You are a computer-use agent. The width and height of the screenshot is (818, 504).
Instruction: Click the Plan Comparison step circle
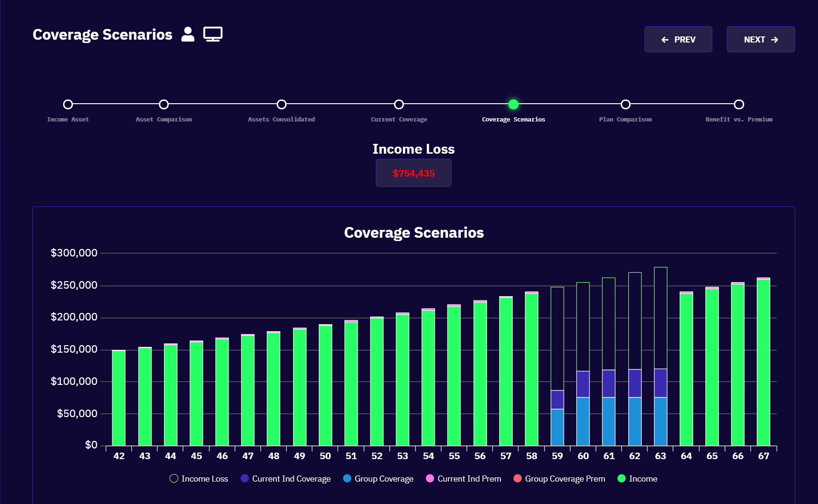(x=625, y=104)
